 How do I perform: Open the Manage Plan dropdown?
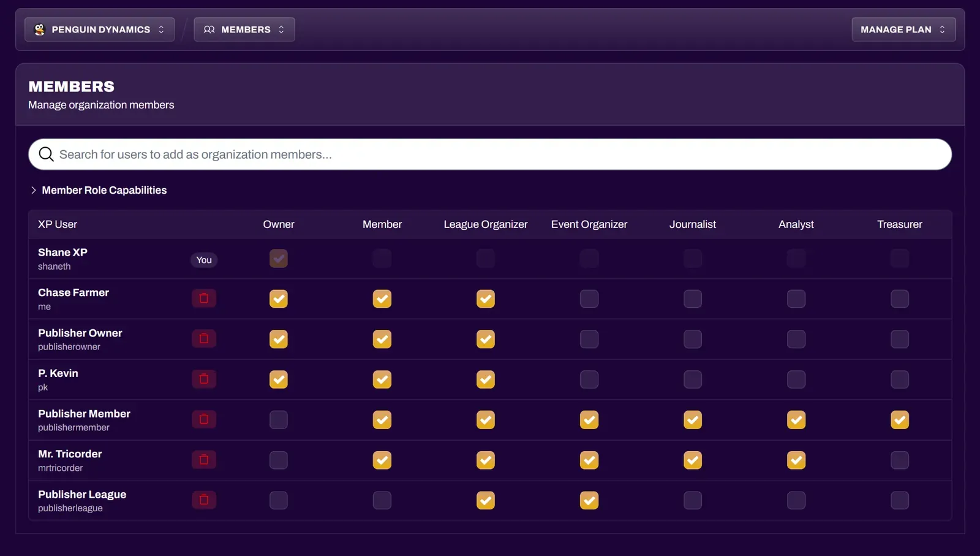[x=903, y=29]
